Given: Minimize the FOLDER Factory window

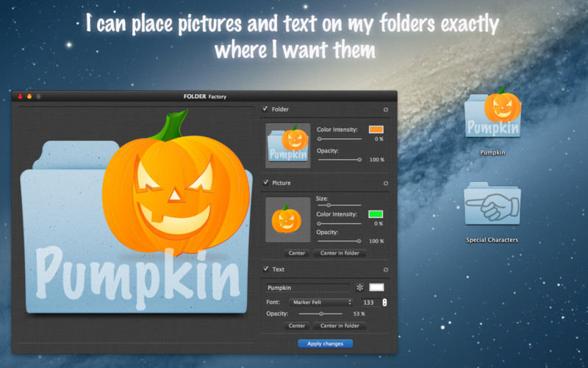Looking at the screenshot, I should tap(29, 96).
